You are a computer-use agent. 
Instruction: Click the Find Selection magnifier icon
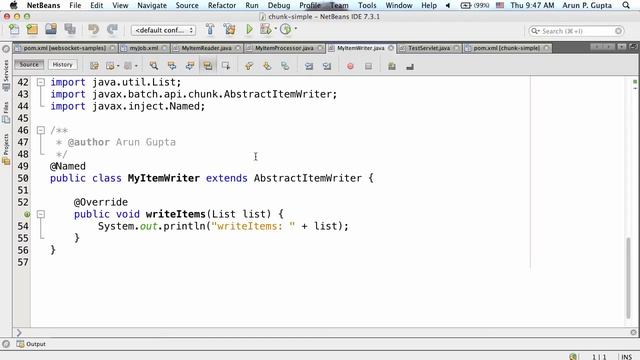click(153, 66)
